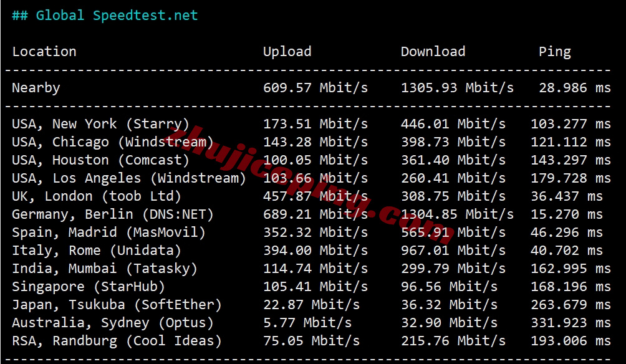Select RSA, Randburg (Cool Ideas) row
Image resolution: width=626 pixels, height=364 pixels.
(x=311, y=342)
